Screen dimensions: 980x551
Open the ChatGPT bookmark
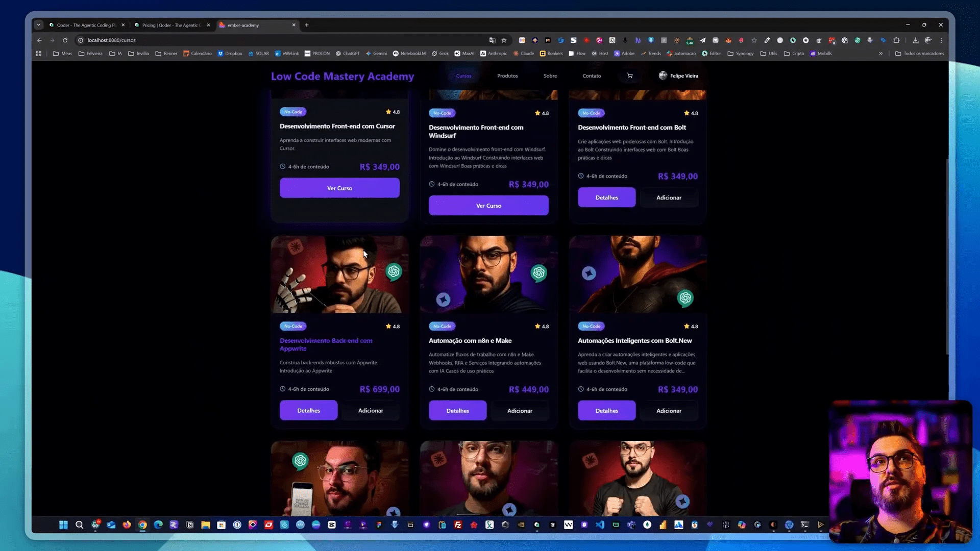point(347,53)
